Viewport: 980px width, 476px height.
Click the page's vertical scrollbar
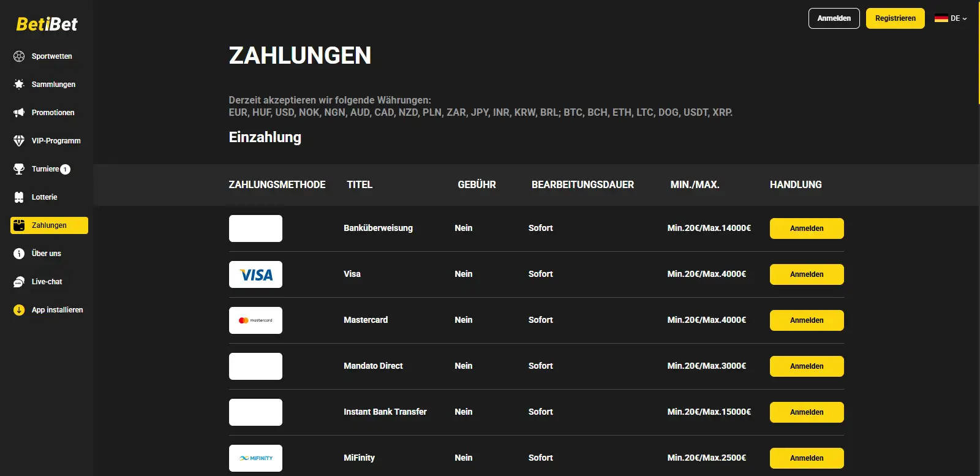[x=978, y=52]
